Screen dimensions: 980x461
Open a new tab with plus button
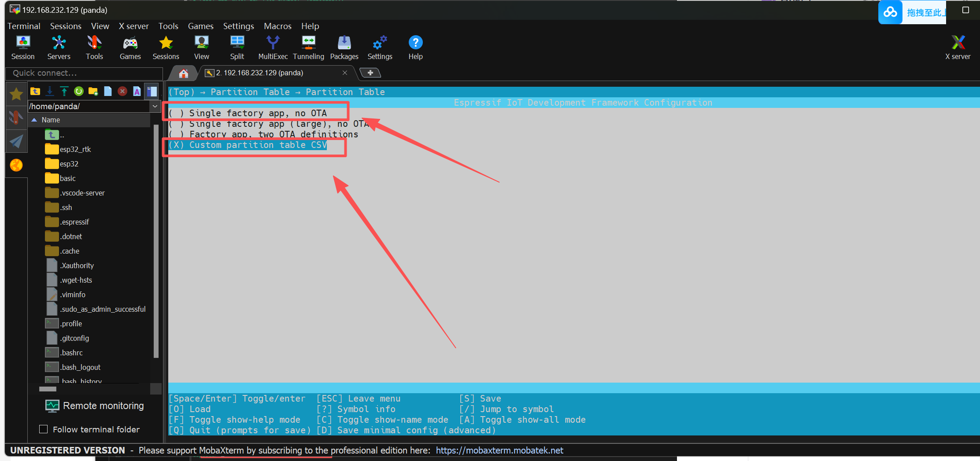click(x=370, y=73)
